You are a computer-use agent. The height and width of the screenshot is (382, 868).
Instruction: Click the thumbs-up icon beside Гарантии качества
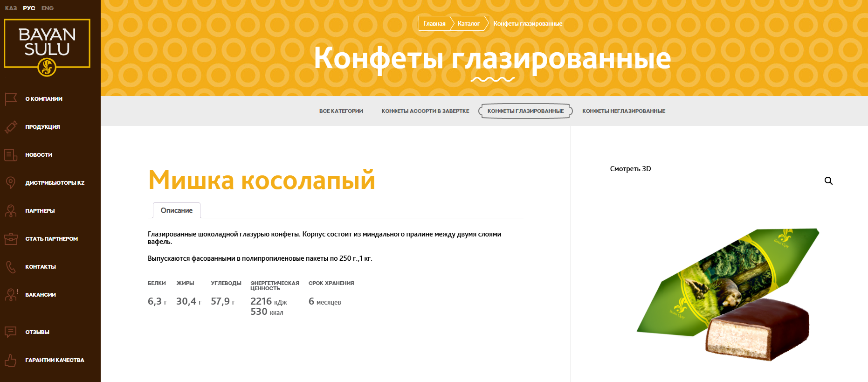(x=11, y=360)
